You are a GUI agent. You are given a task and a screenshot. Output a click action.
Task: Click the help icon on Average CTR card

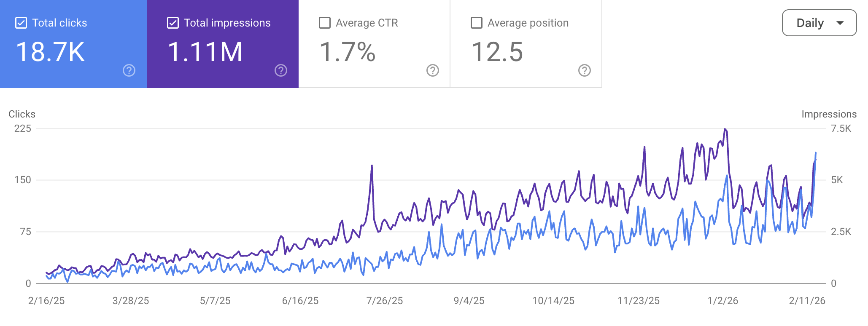pos(432,70)
